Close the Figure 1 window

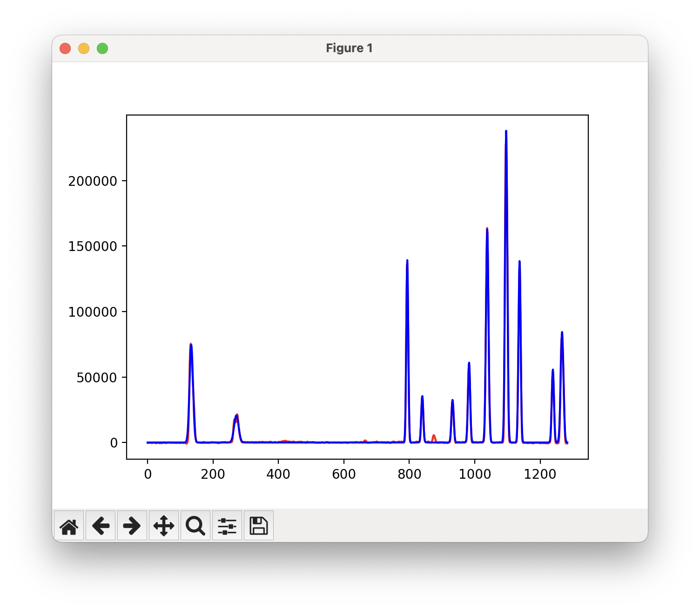[x=65, y=48]
